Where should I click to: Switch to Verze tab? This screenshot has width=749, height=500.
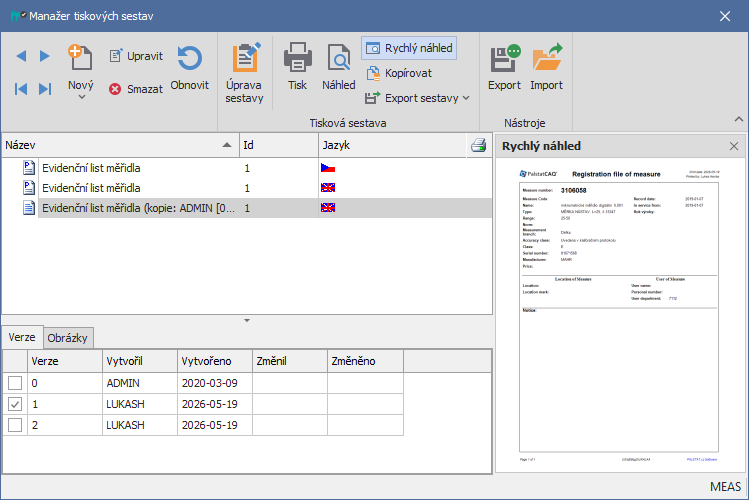(x=22, y=337)
